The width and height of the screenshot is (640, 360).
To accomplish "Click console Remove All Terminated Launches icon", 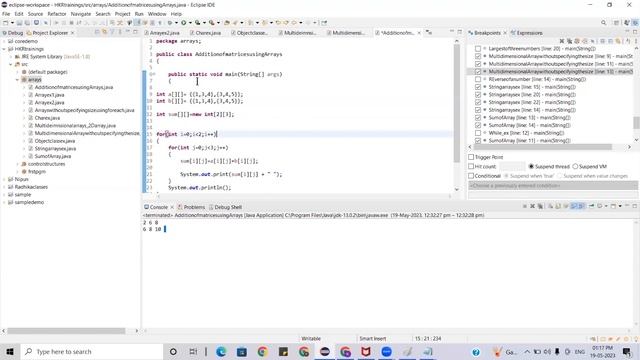I will (540, 206).
